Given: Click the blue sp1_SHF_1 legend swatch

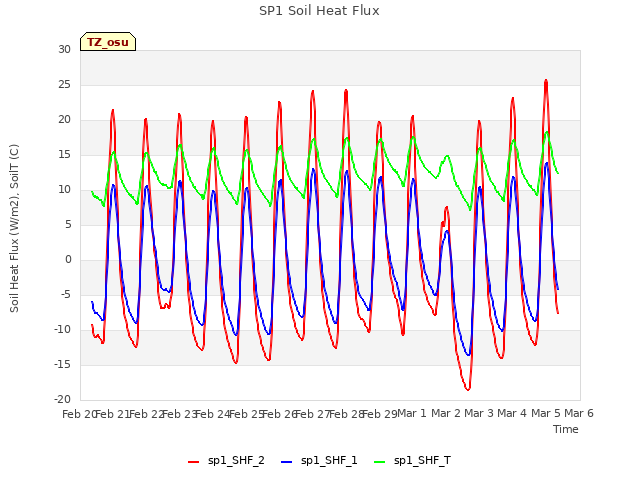Looking at the screenshot, I should (287, 462).
